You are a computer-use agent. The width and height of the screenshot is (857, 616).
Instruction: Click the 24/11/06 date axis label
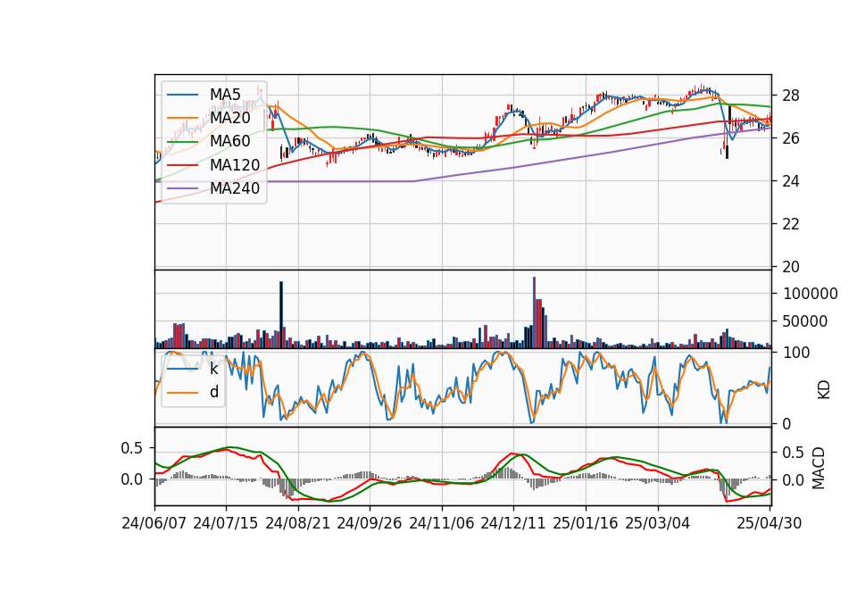pos(442,523)
